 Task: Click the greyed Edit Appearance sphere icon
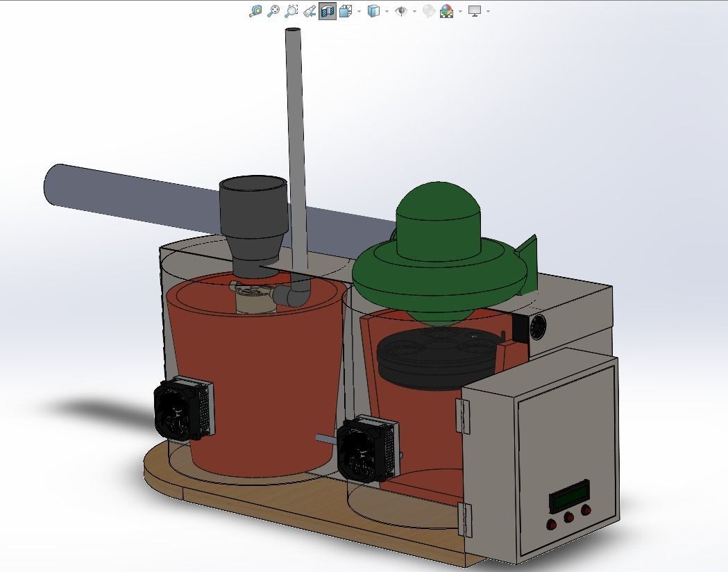coord(428,10)
